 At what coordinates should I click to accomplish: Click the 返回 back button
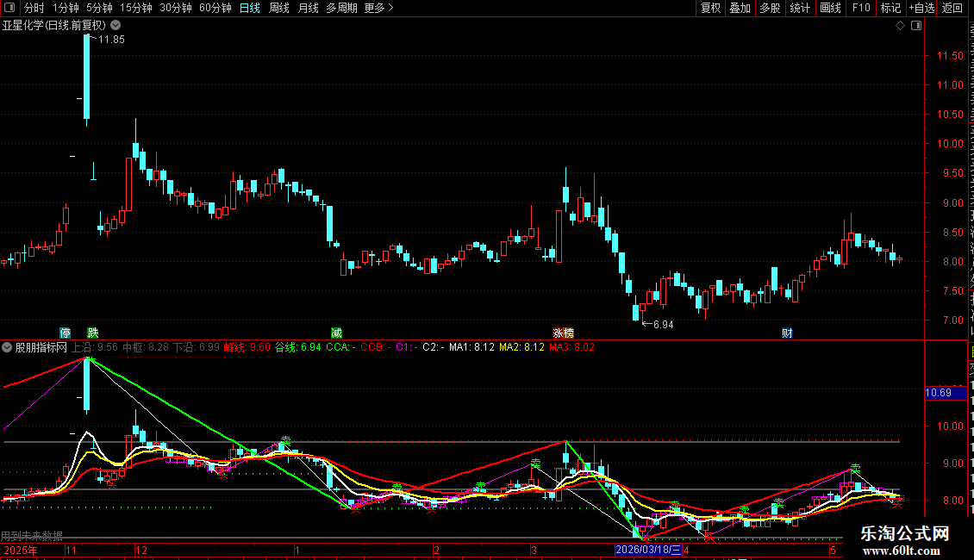coord(952,8)
